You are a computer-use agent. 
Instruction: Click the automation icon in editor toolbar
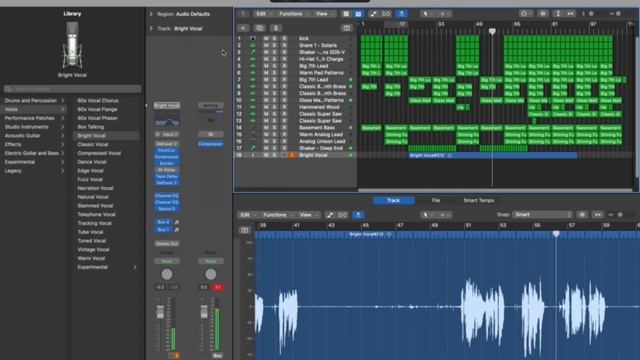[330, 215]
